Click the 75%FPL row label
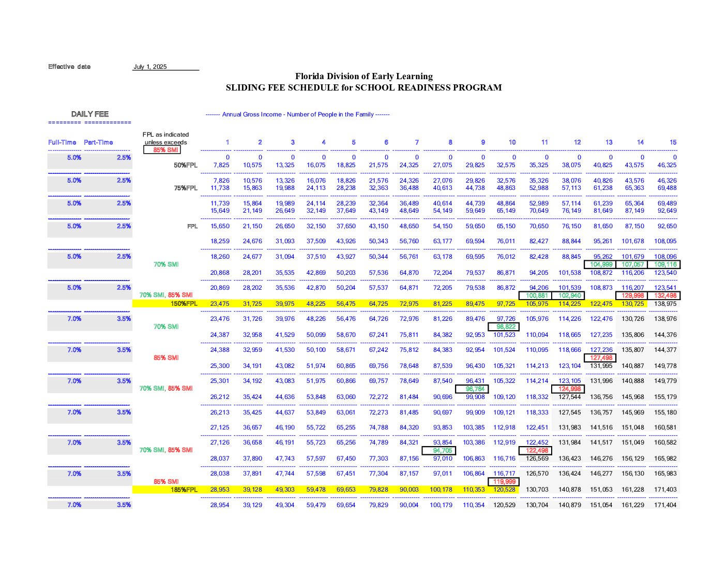Image resolution: width=728 pixels, height=563 pixels. pos(186,188)
